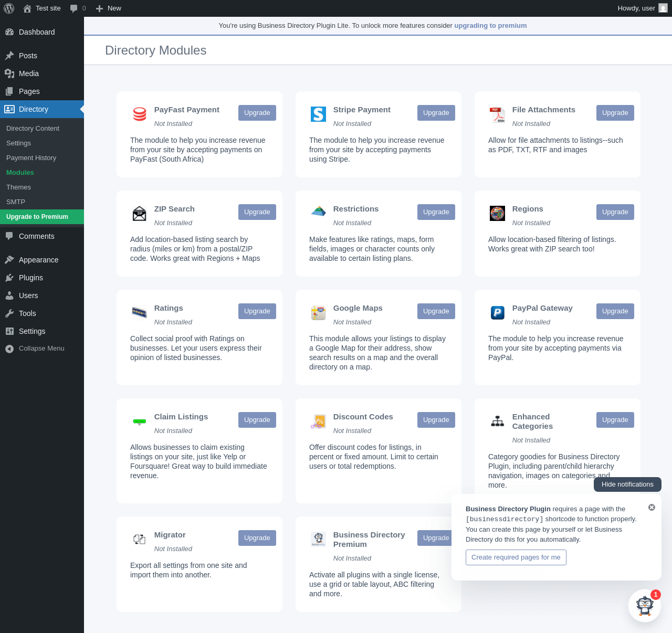The width and height of the screenshot is (672, 633).
Task: Open the Plugins menu
Action: pos(42,278)
